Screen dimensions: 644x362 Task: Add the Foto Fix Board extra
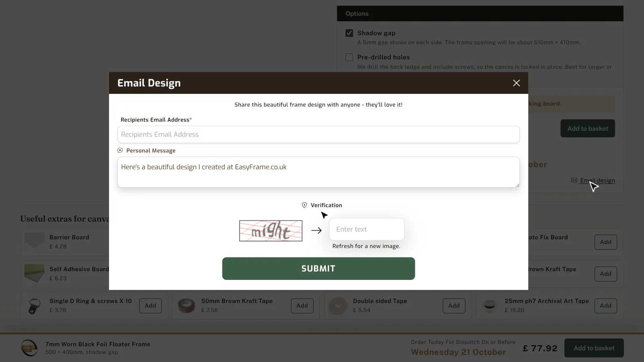click(x=606, y=242)
